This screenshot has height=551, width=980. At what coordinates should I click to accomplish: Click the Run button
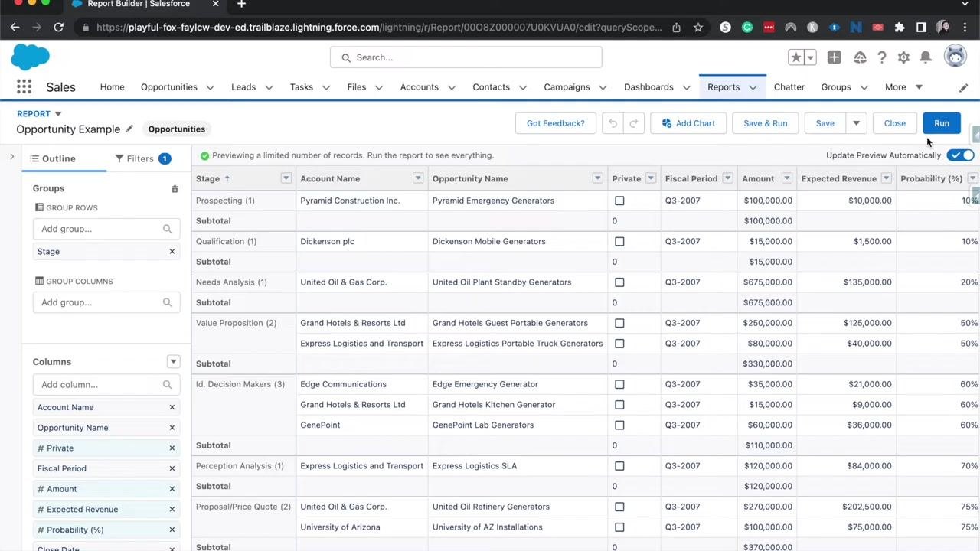(x=942, y=123)
